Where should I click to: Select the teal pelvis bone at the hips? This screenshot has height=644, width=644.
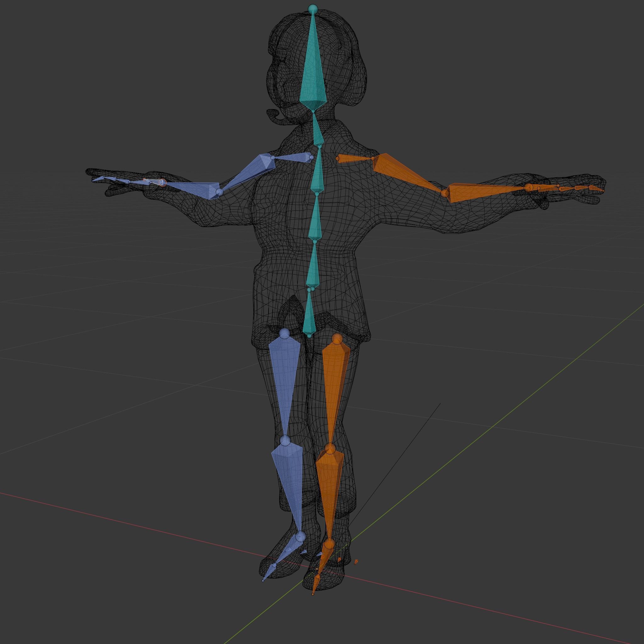point(309,313)
